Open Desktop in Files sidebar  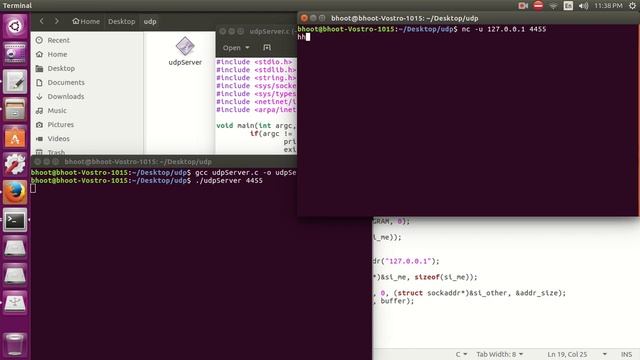[61, 69]
